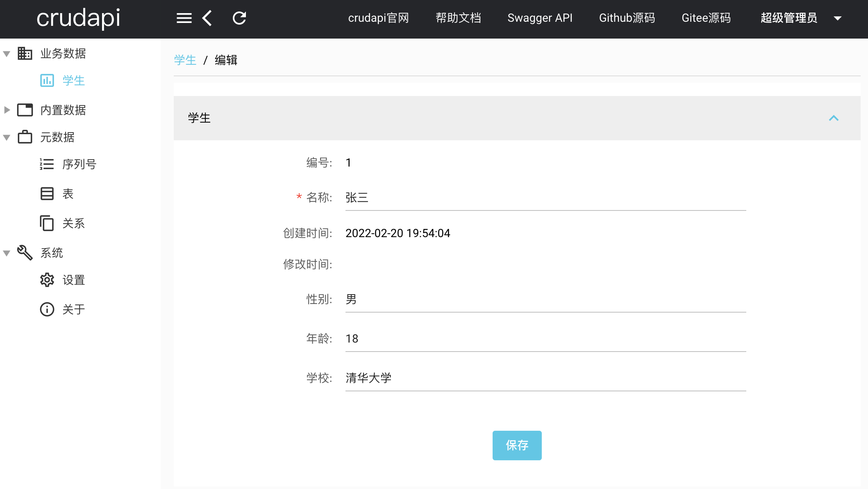Click the 名称 input field
868x489 pixels.
[545, 198]
